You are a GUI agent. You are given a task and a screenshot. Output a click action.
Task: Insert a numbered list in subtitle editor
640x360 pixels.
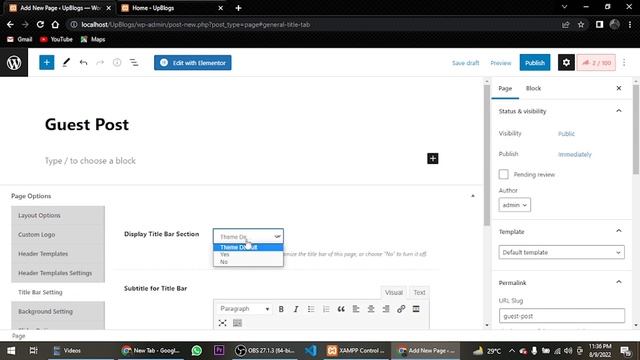[326, 309]
